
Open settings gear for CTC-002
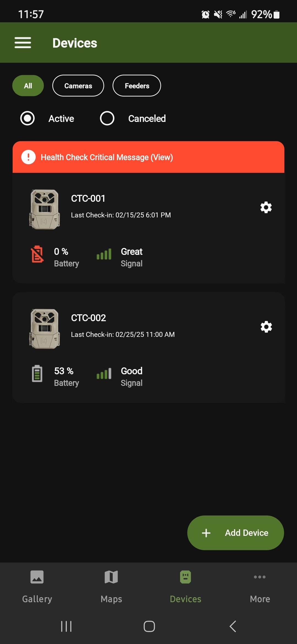266,327
